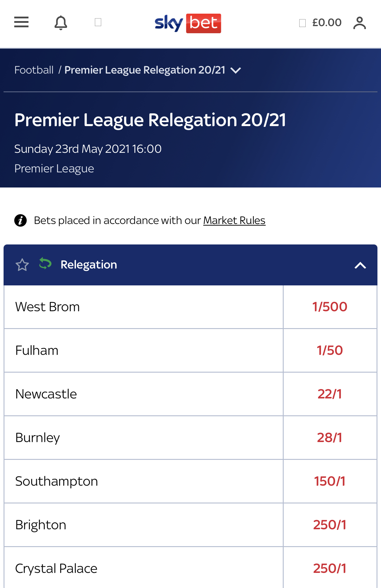Image resolution: width=381 pixels, height=588 pixels.
Task: Favourite the Relegation market with the star
Action: coord(22,265)
